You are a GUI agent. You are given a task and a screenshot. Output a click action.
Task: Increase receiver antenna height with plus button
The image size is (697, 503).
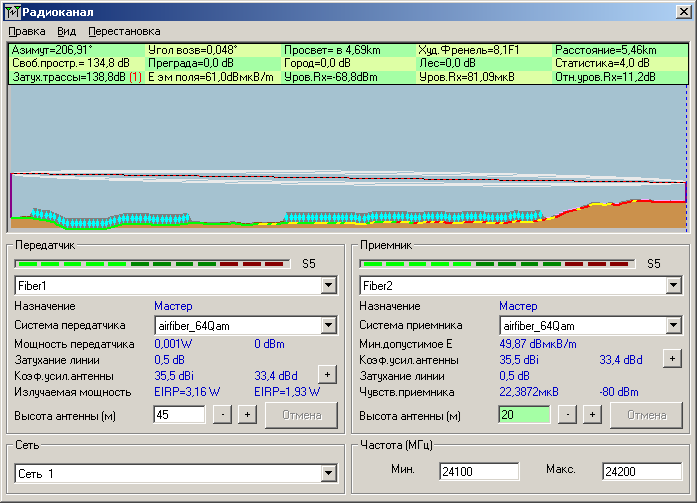coord(592,415)
